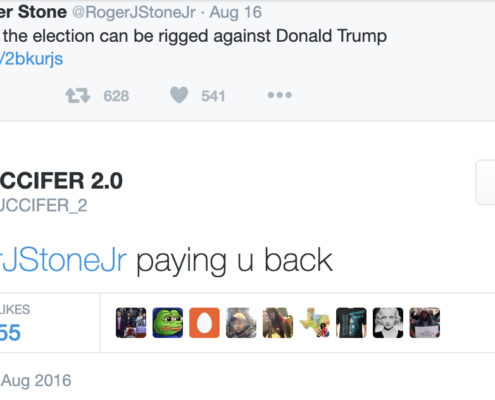Image resolution: width=495 pixels, height=400 pixels.
Task: Open the avatar holding a sign
Action: (x=424, y=323)
